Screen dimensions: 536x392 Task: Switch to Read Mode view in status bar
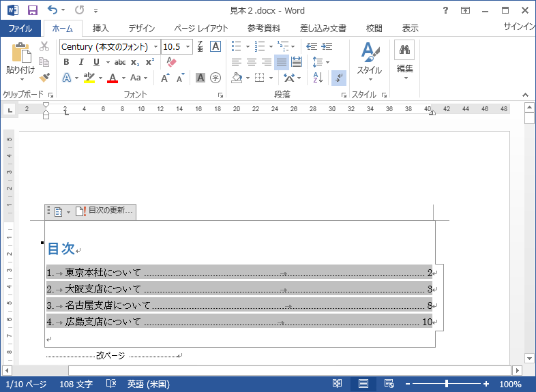[337, 384]
